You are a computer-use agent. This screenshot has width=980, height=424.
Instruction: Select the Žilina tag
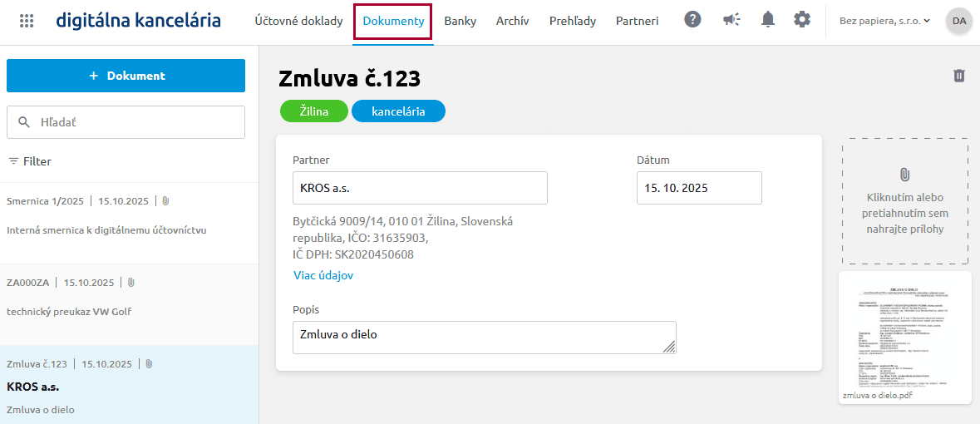point(314,111)
